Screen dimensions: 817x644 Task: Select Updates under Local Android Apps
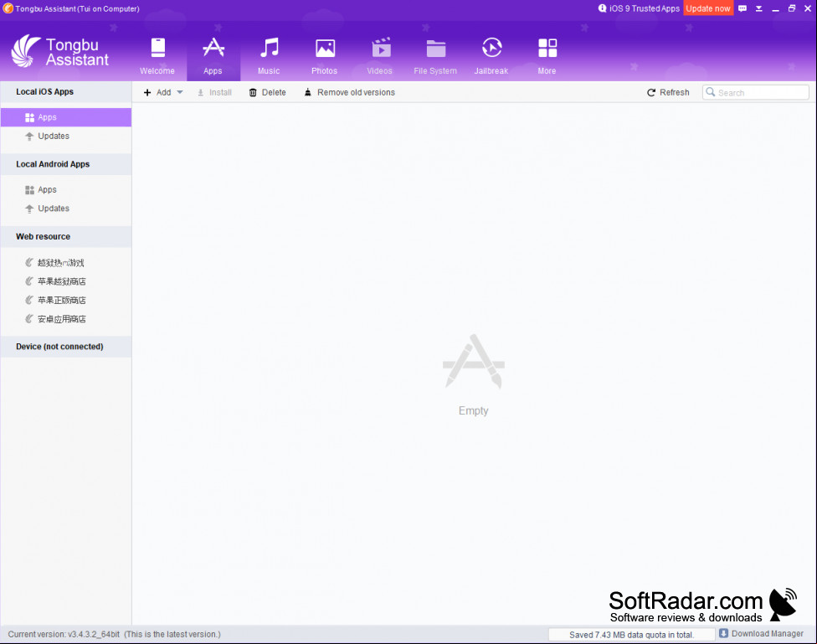(x=65, y=209)
